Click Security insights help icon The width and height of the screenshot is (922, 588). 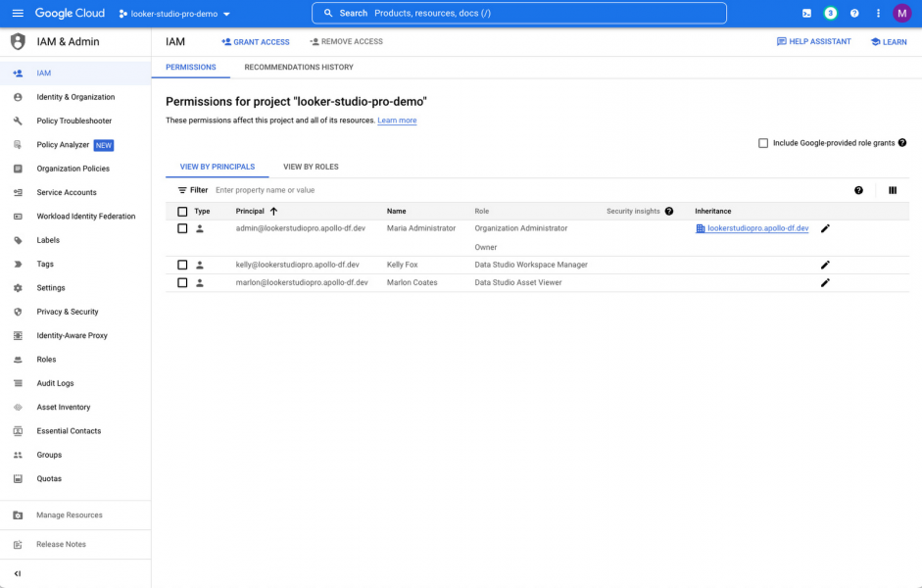pyautogui.click(x=669, y=211)
